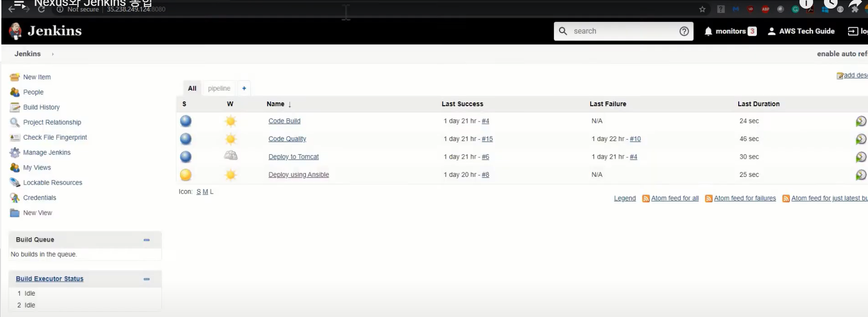Click the cloudy weather icon for Deploy to Tomcat
This screenshot has width=868, height=317.
[230, 156]
